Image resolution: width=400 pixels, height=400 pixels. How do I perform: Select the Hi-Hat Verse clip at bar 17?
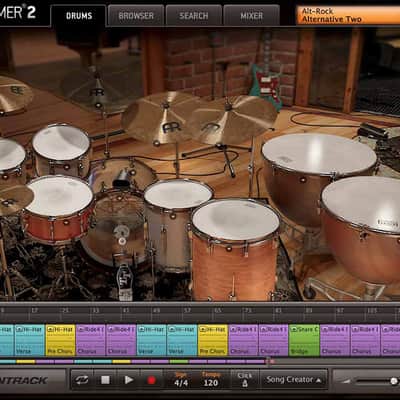tap(29, 340)
